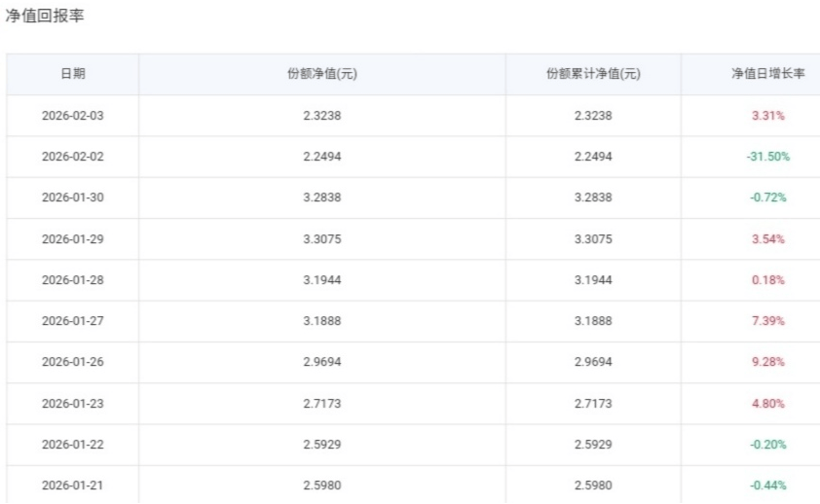Click the 日期 column header
Image resolution: width=820 pixels, height=504 pixels.
(x=72, y=74)
